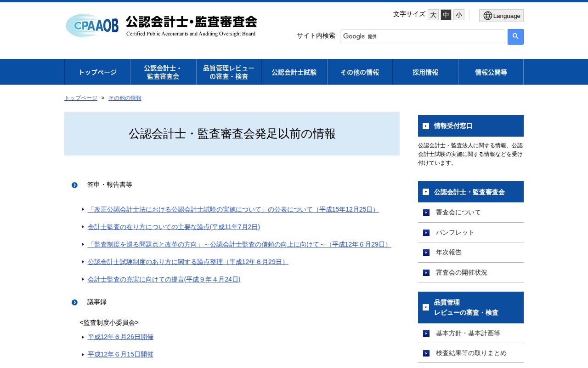Click the page heading 公認会計士・監査審査会発足以前の情報

coord(232,134)
